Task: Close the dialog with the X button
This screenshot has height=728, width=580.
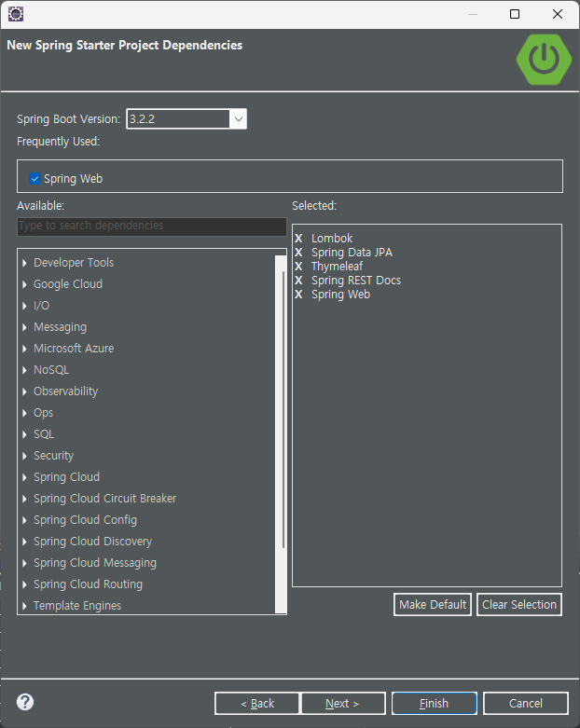Action: pyautogui.click(x=558, y=14)
